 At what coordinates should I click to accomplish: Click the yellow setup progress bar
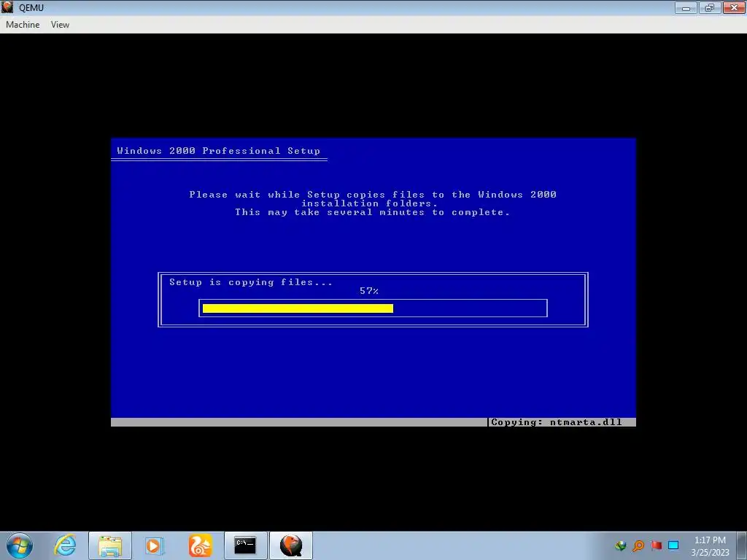298,308
